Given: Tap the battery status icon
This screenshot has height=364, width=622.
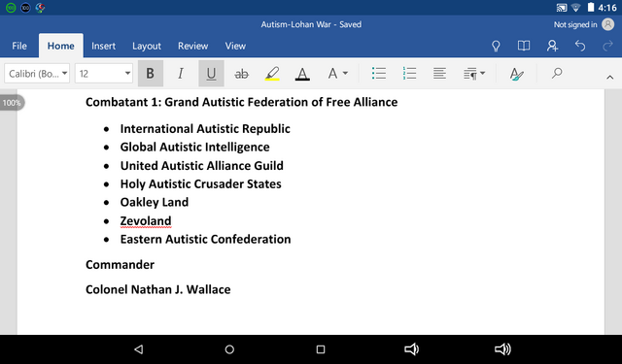Looking at the screenshot, I should coord(591,8).
